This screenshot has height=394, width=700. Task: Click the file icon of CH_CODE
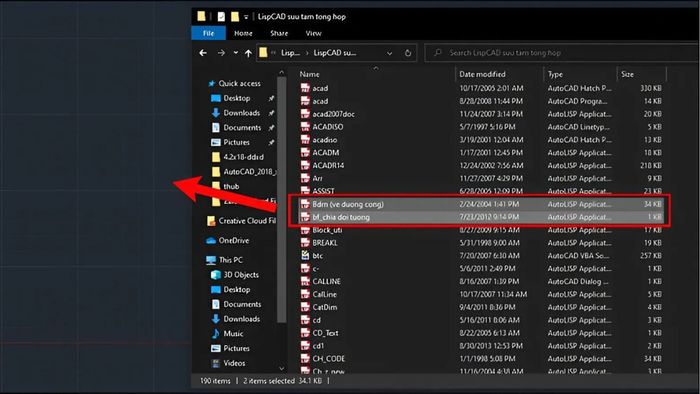[305, 358]
